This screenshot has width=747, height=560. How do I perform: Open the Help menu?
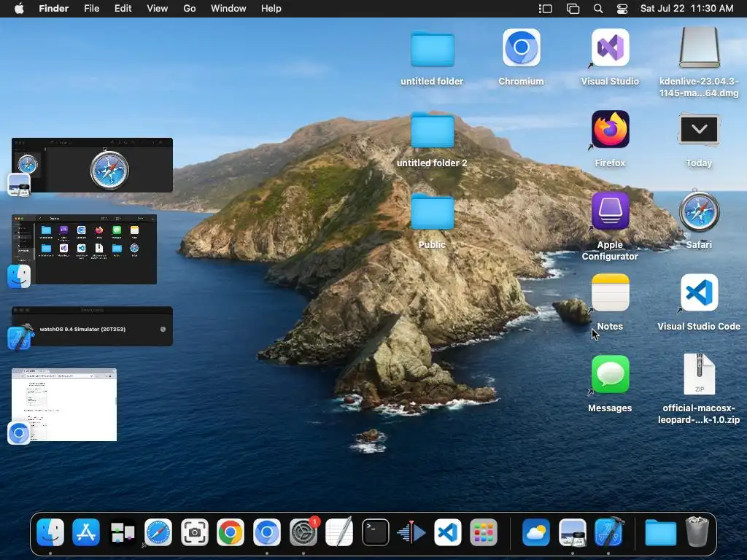click(271, 9)
